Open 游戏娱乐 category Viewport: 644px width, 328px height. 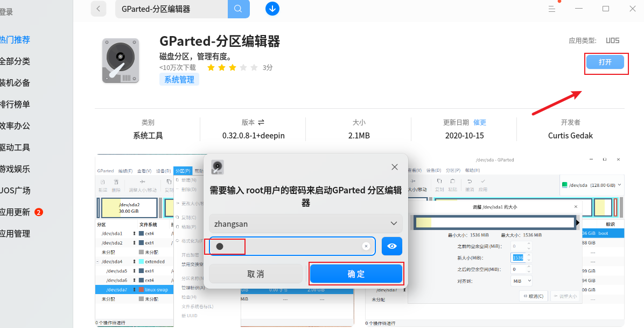pyautogui.click(x=15, y=169)
